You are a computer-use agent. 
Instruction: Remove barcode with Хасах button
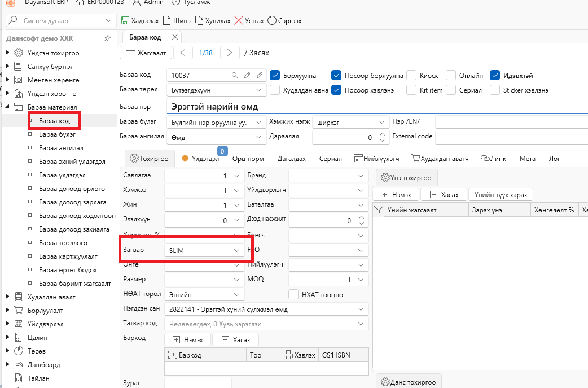(235, 339)
